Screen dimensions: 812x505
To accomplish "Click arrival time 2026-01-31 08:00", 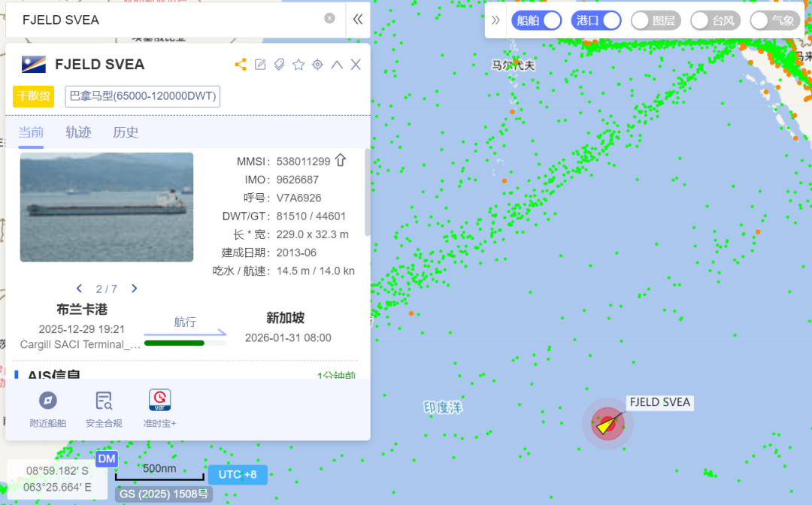I will click(x=288, y=338).
